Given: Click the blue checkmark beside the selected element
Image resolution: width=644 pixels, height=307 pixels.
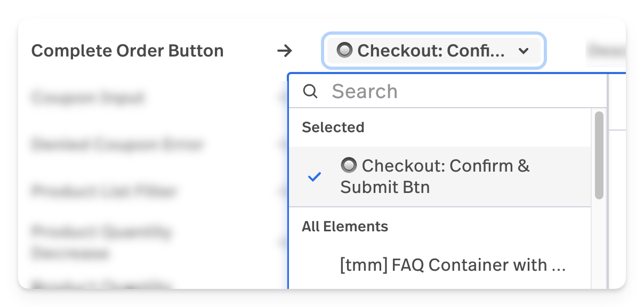Looking at the screenshot, I should [x=315, y=177].
